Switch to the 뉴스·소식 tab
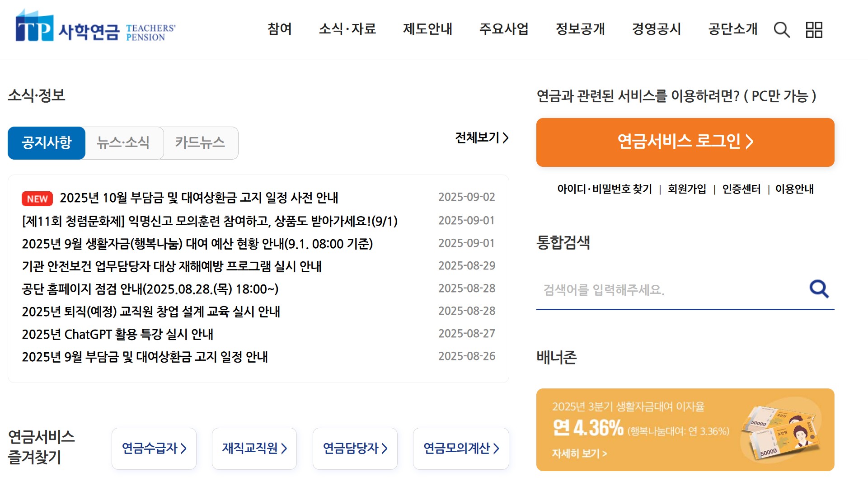This screenshot has width=868, height=501. pyautogui.click(x=123, y=143)
